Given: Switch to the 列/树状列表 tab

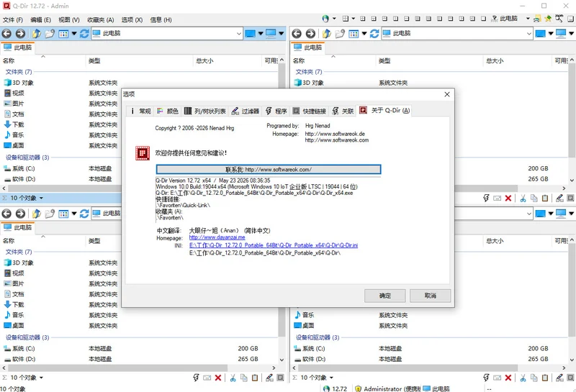Looking at the screenshot, I should pos(205,111).
